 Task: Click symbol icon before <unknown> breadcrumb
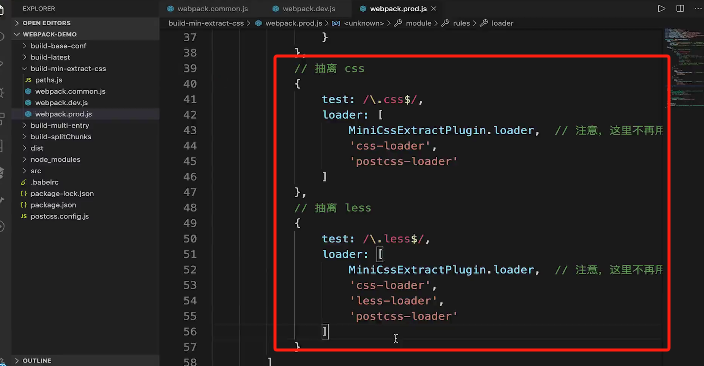click(x=336, y=23)
